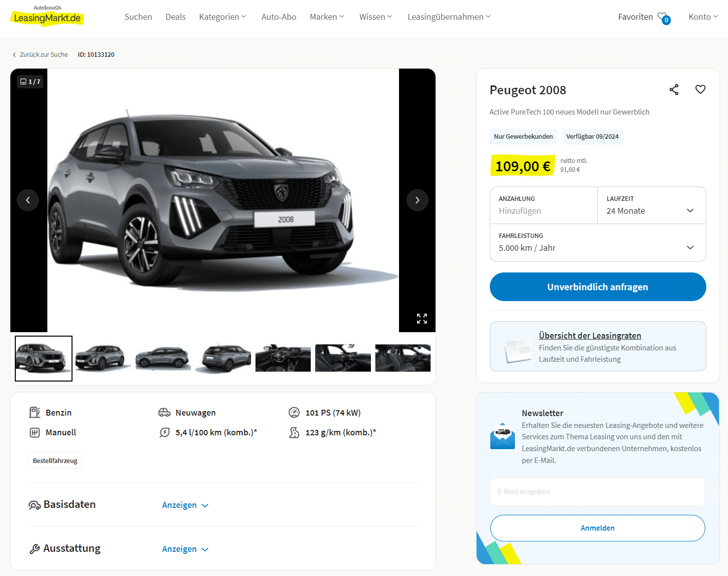The width and height of the screenshot is (728, 576).
Task: Click the speedometer power icon
Action: click(x=294, y=412)
